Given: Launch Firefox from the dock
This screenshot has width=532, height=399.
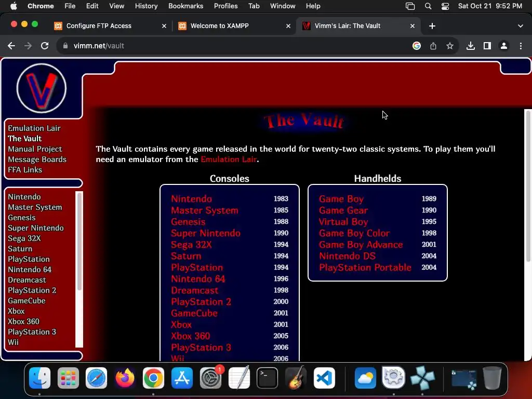Looking at the screenshot, I should pos(125,378).
